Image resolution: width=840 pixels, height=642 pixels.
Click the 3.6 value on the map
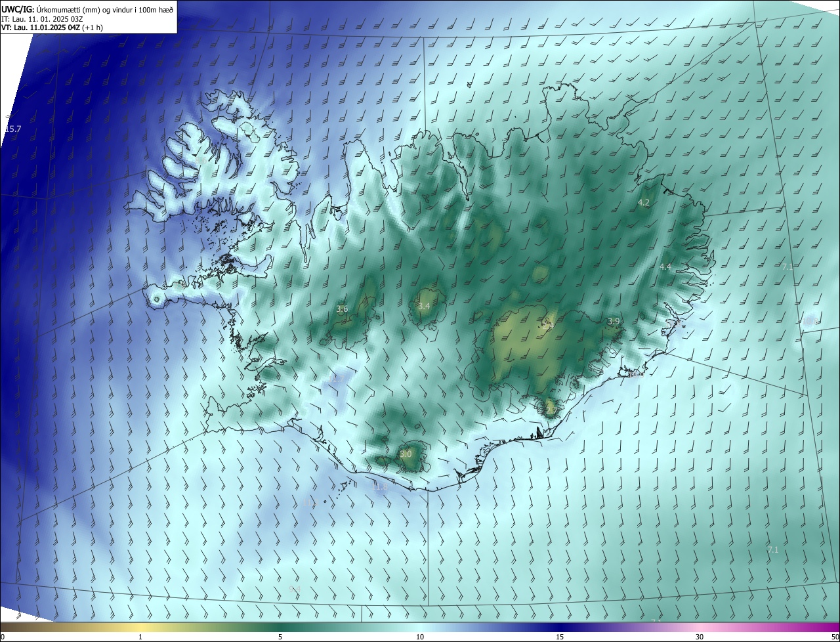coord(342,309)
